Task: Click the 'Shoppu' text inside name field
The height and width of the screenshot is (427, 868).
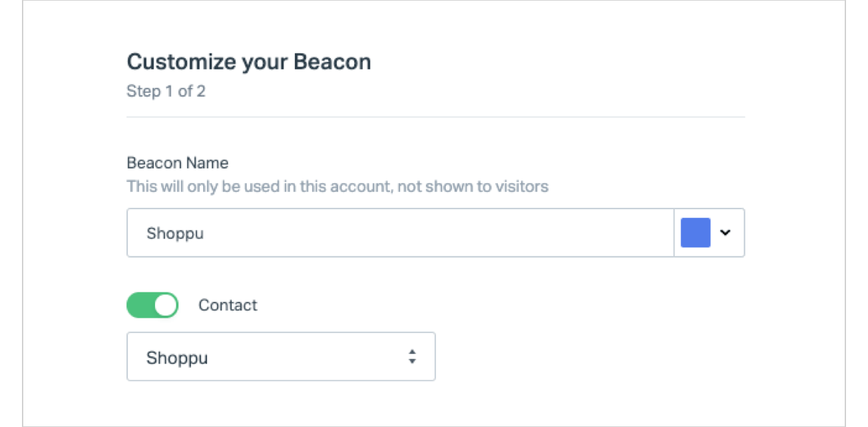Action: coord(175,234)
